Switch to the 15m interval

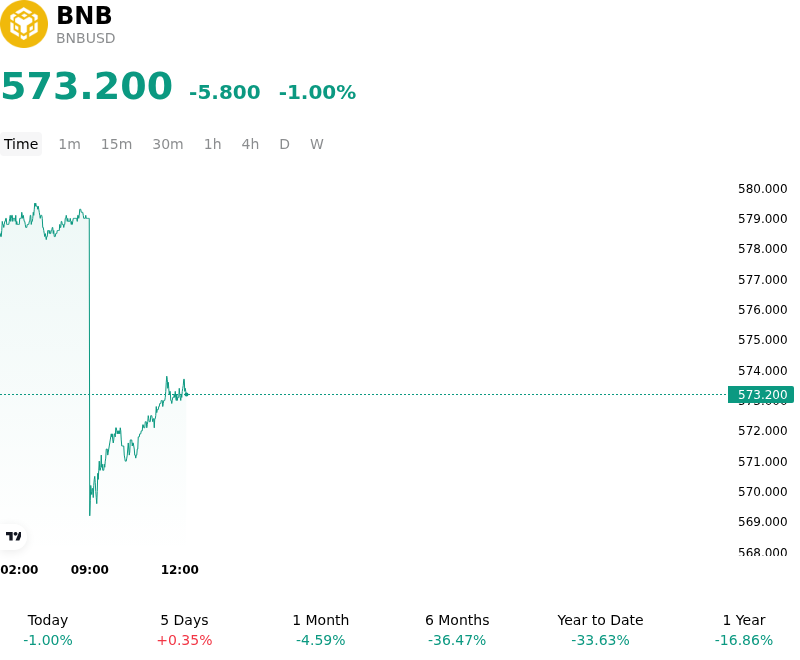tap(116, 144)
